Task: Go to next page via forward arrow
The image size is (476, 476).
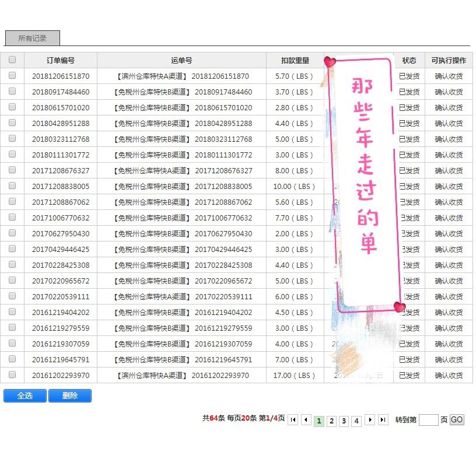Action: 369,420
